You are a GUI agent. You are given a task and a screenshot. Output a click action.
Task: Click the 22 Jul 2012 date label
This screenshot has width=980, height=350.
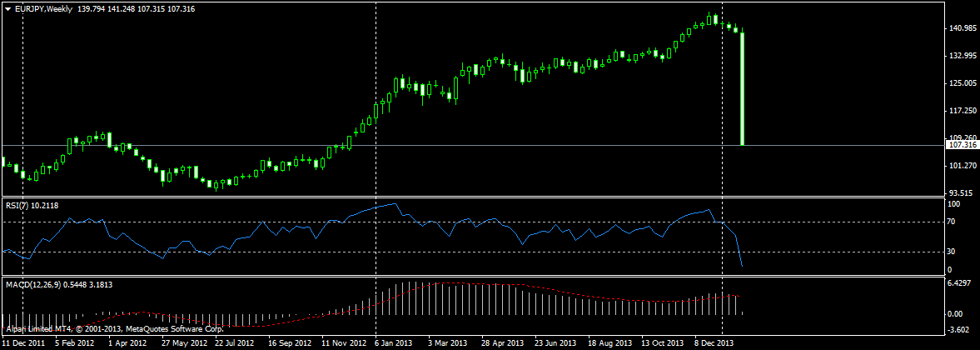[234, 343]
